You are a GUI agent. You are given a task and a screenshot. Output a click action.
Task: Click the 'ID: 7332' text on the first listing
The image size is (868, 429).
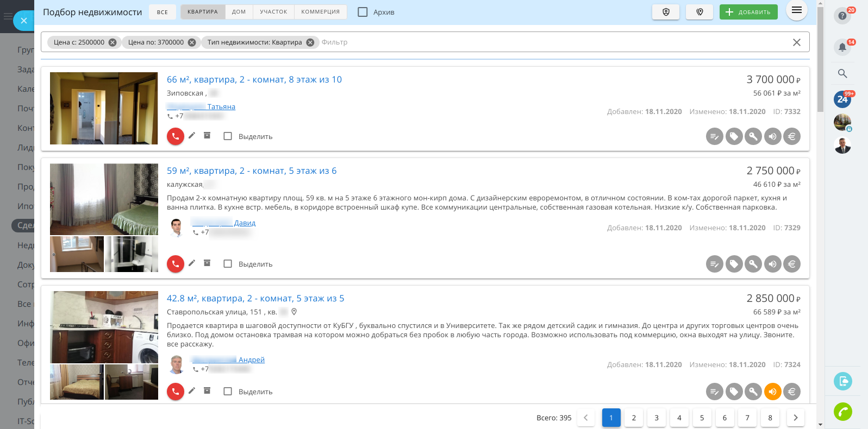[x=786, y=111]
